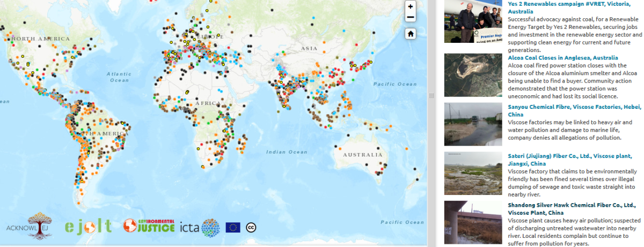This screenshot has width=644, height=247.
Task: Click the Yes 2 Renewables campaign photo
Action: [x=473, y=21]
